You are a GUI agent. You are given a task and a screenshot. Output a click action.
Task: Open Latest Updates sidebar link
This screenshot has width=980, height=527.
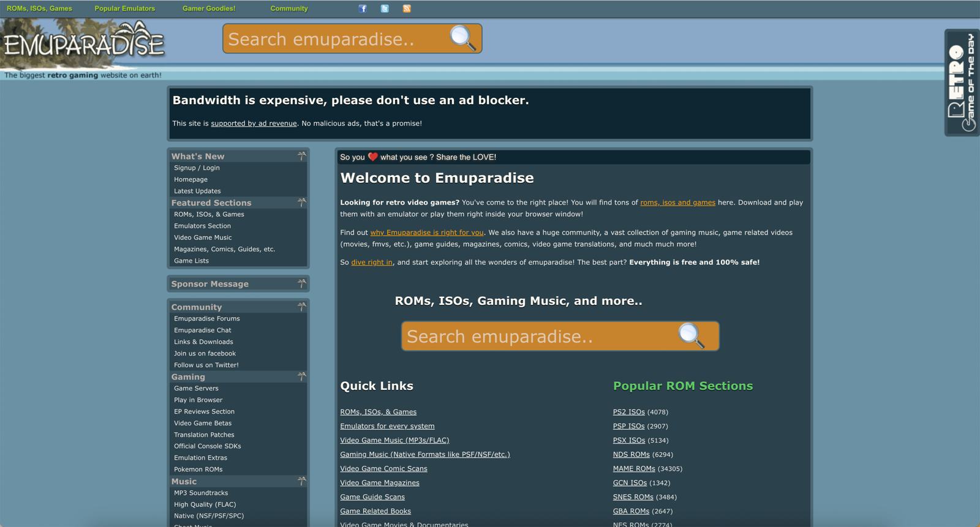197,191
